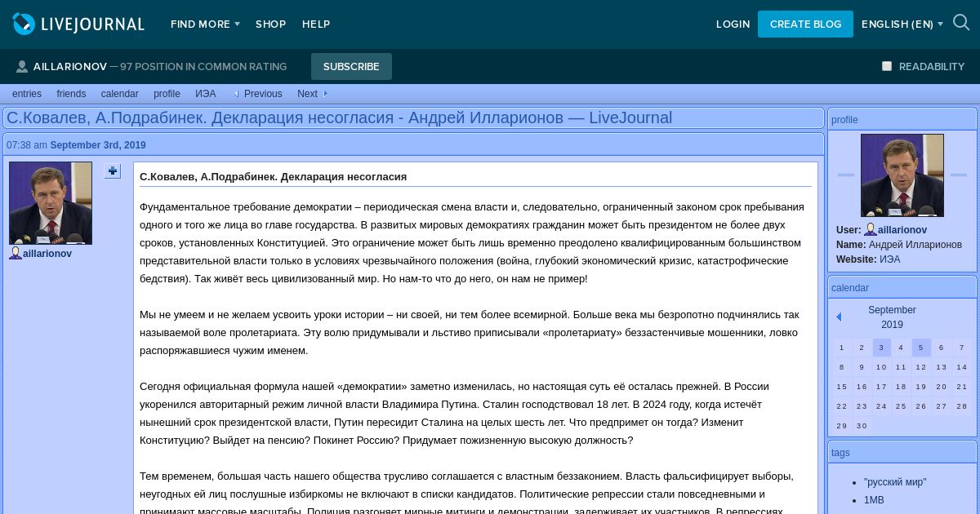Click the tags panel heading
980x514 pixels.
[840, 453]
